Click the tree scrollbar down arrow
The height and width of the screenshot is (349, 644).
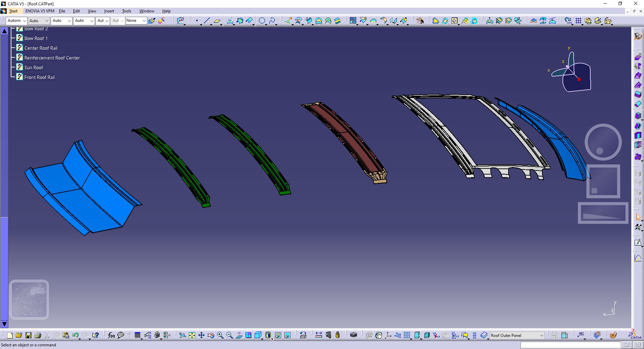coord(4,324)
